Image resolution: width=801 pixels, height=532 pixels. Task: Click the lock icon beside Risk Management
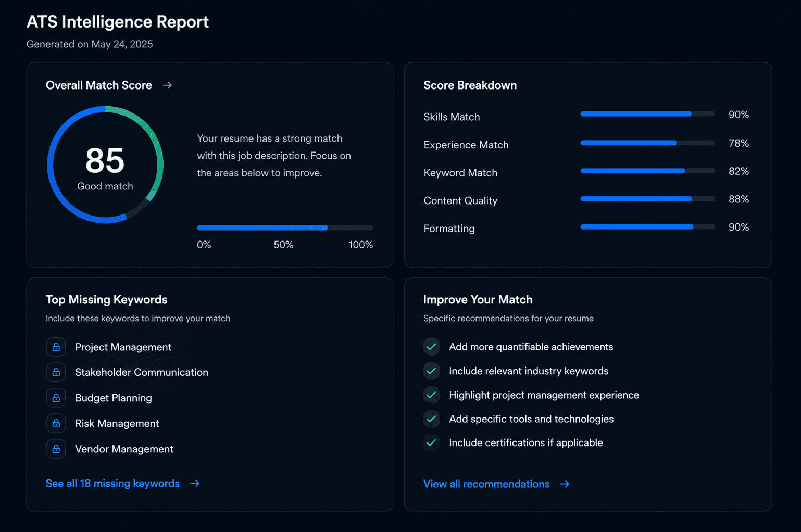[56, 423]
